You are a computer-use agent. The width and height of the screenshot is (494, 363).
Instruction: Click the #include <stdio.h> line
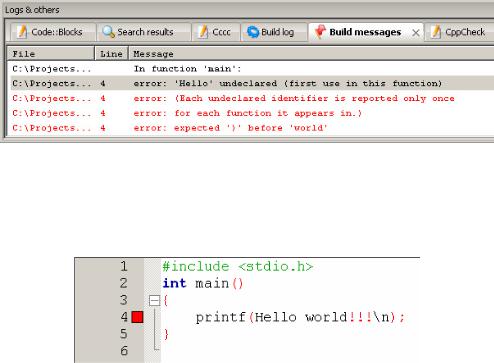tap(238, 266)
